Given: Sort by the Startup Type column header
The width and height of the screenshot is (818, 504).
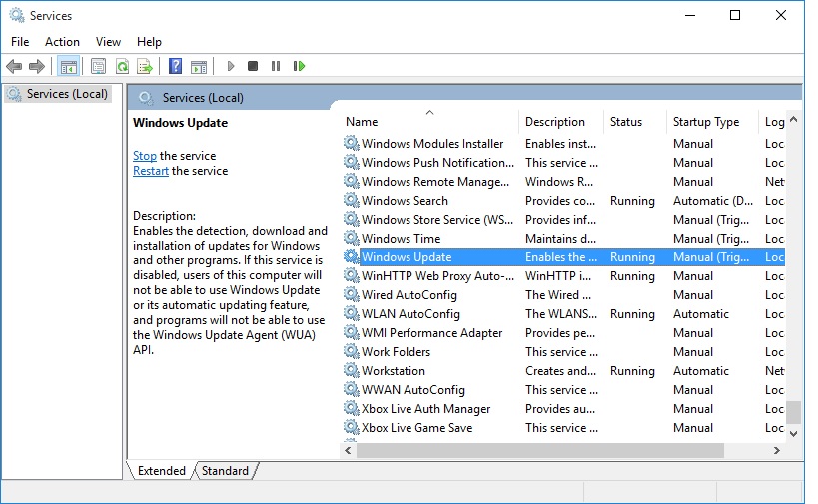Looking at the screenshot, I should pos(712,122).
